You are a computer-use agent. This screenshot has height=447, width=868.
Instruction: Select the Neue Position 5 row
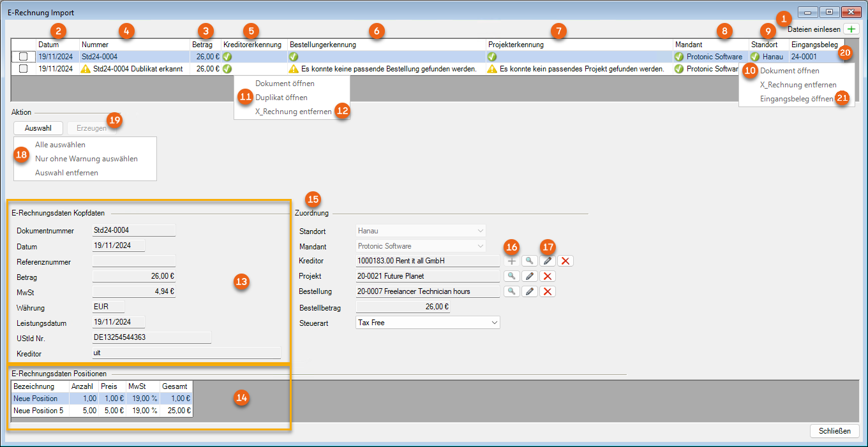(38, 411)
